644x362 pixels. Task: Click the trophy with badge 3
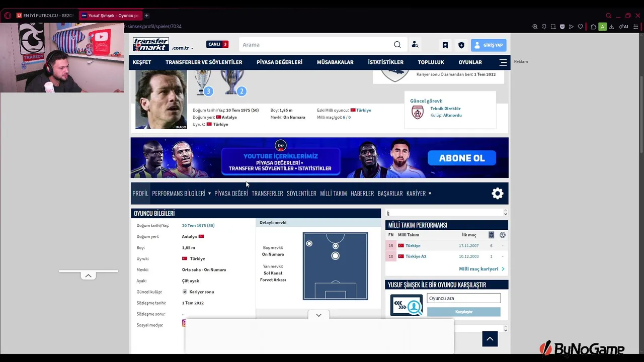click(204, 83)
